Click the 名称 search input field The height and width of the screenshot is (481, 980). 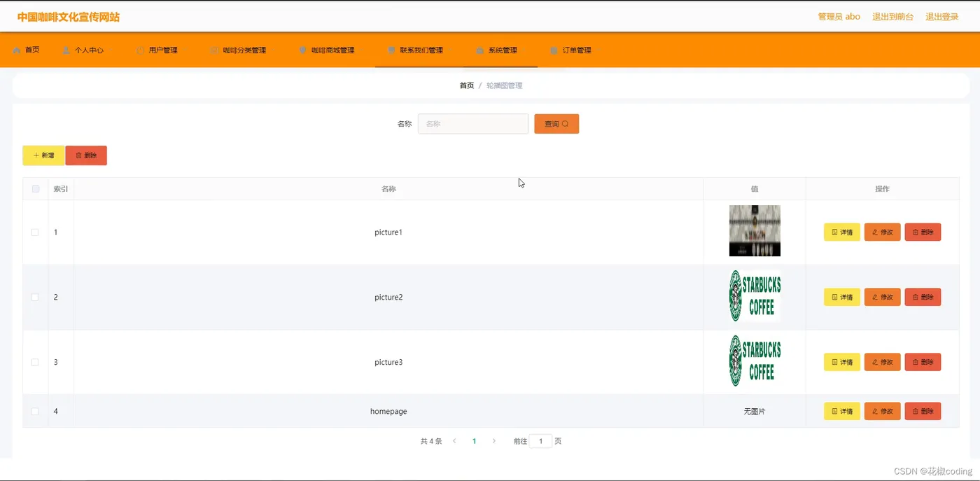(x=473, y=124)
